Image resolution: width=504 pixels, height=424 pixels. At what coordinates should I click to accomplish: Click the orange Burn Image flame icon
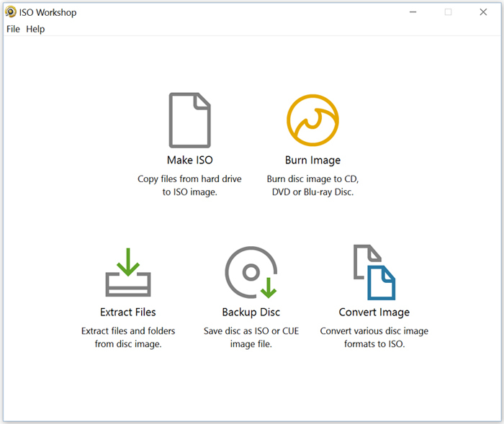(312, 120)
